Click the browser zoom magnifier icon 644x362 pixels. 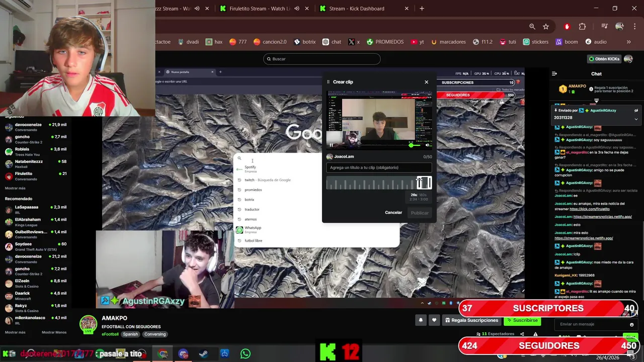click(532, 27)
